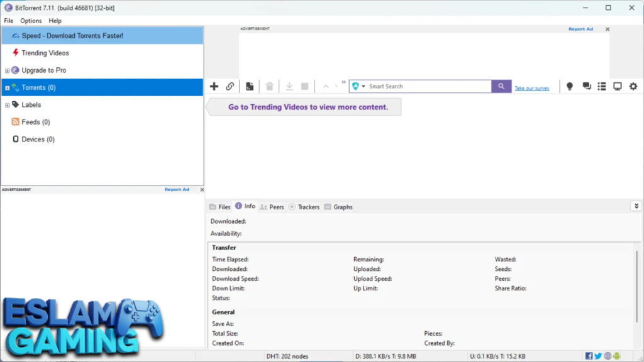Run search with purple magnifier button

tap(501, 86)
